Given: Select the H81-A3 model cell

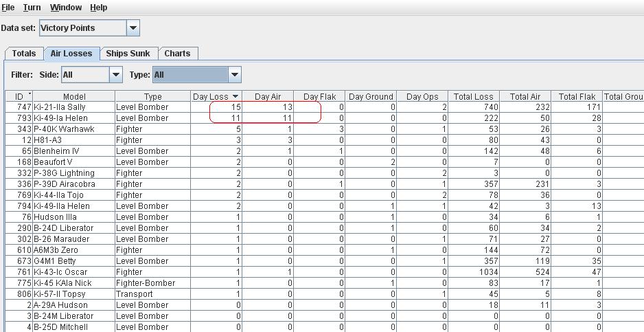Looking at the screenshot, I should [74, 140].
